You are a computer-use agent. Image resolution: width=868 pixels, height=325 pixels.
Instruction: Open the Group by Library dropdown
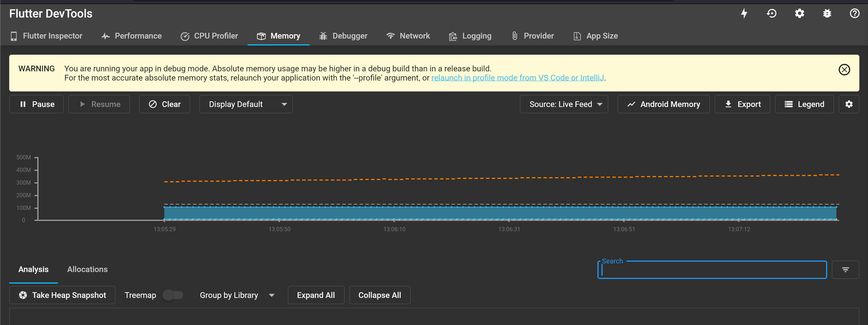click(237, 295)
